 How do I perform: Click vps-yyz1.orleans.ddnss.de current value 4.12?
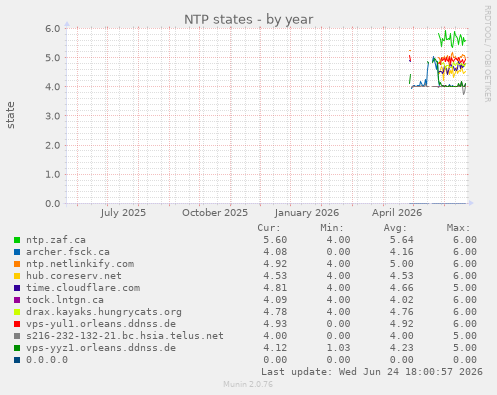pos(275,348)
